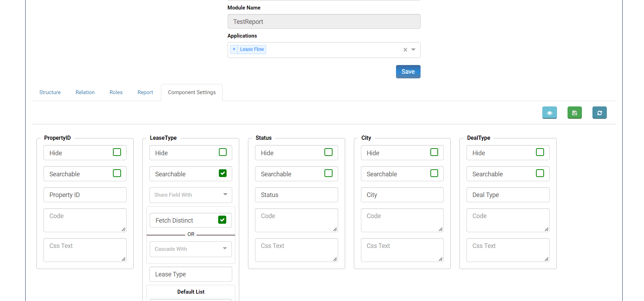Image resolution: width=644 pixels, height=301 pixels.
Task: Click the Code box under PropertyID
Action: pyautogui.click(x=85, y=220)
